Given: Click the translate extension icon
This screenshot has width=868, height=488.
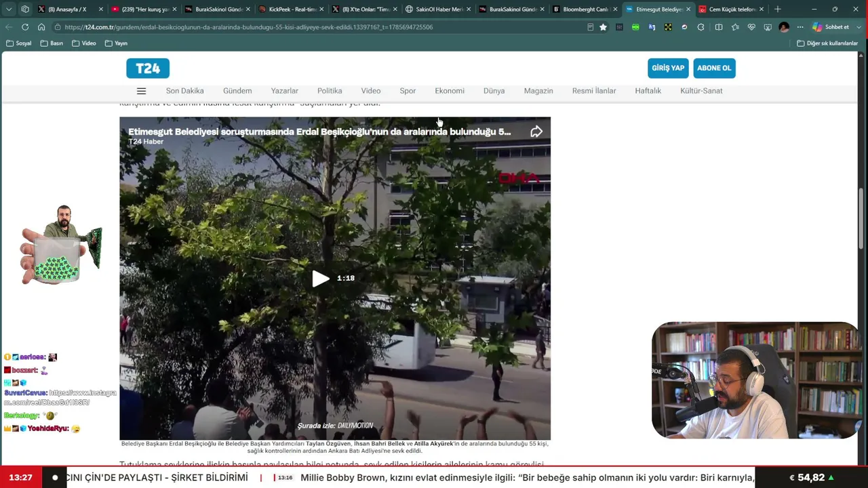Looking at the screenshot, I should pos(652,27).
